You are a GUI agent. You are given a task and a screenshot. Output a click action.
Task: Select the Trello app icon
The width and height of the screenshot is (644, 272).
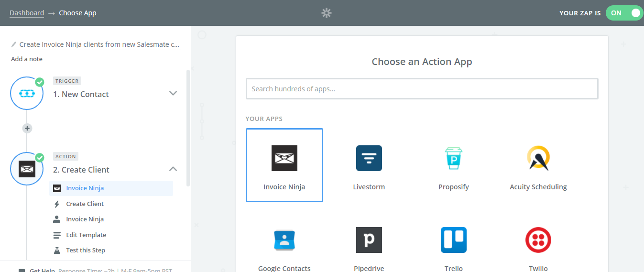click(454, 240)
